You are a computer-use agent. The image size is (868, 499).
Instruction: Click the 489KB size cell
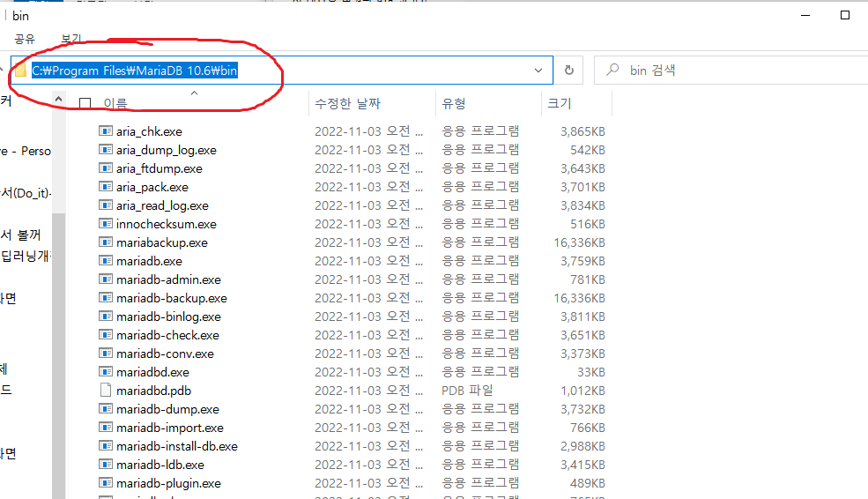tap(588, 483)
